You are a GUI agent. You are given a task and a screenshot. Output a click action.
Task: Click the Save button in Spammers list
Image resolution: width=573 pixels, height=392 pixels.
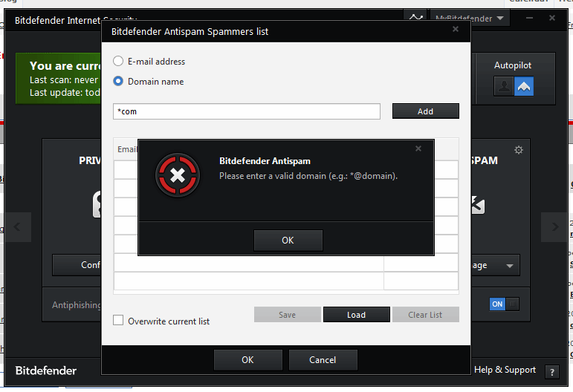coord(287,315)
